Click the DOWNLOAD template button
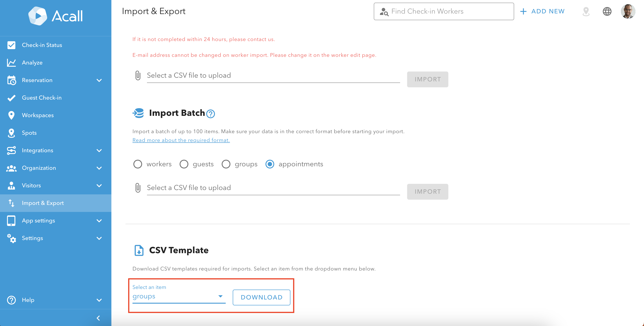644x326 pixels. (x=261, y=297)
